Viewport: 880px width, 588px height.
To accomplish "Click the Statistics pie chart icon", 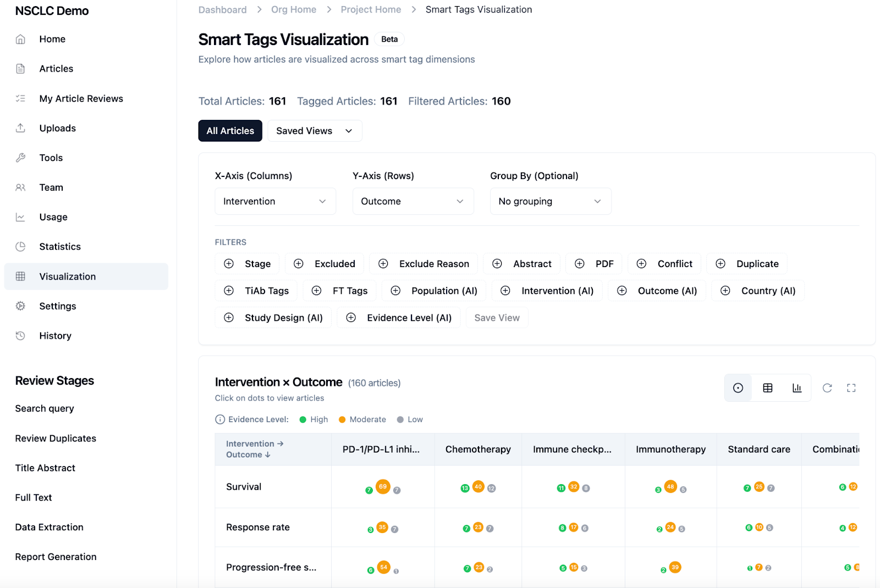I will (x=20, y=247).
